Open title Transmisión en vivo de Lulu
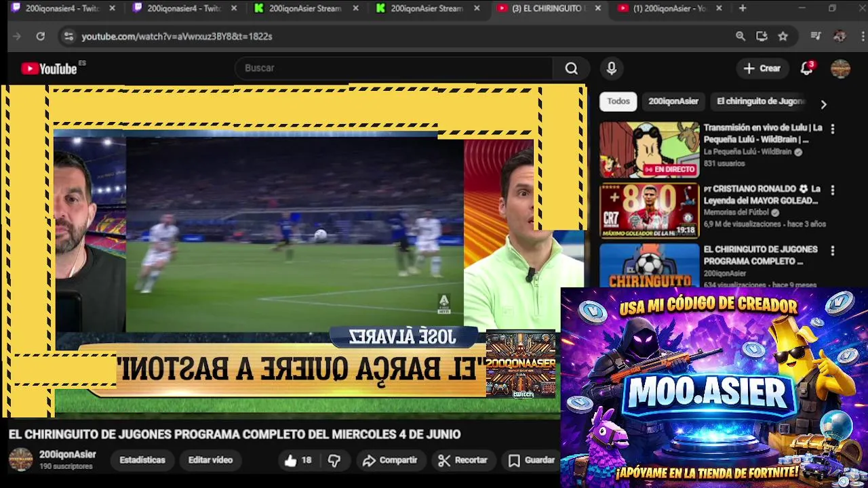Image resolution: width=868 pixels, height=488 pixels. pos(763,134)
